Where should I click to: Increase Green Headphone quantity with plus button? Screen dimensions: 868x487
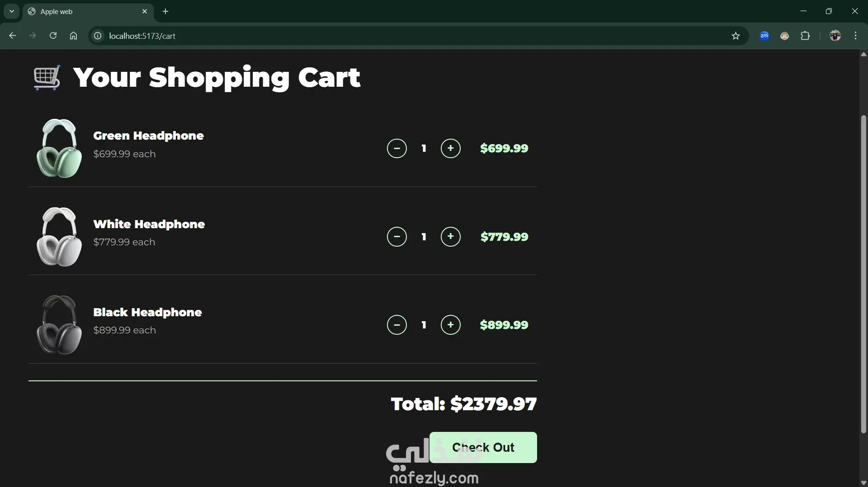tap(450, 148)
